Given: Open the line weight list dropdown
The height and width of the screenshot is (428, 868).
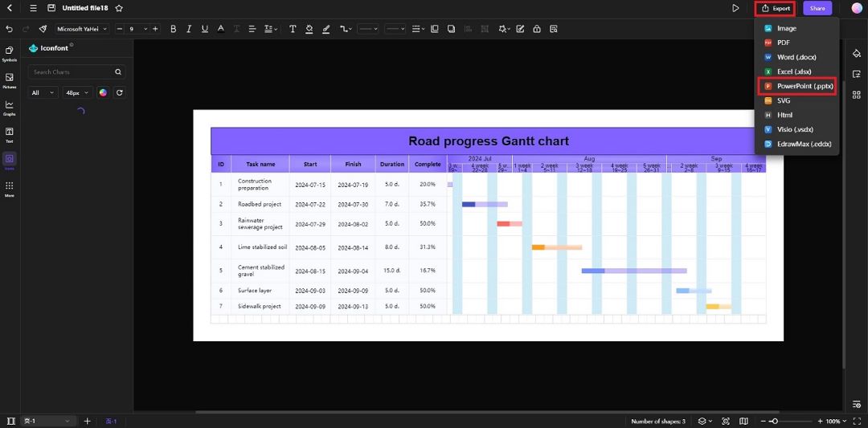Looking at the screenshot, I should [x=419, y=29].
